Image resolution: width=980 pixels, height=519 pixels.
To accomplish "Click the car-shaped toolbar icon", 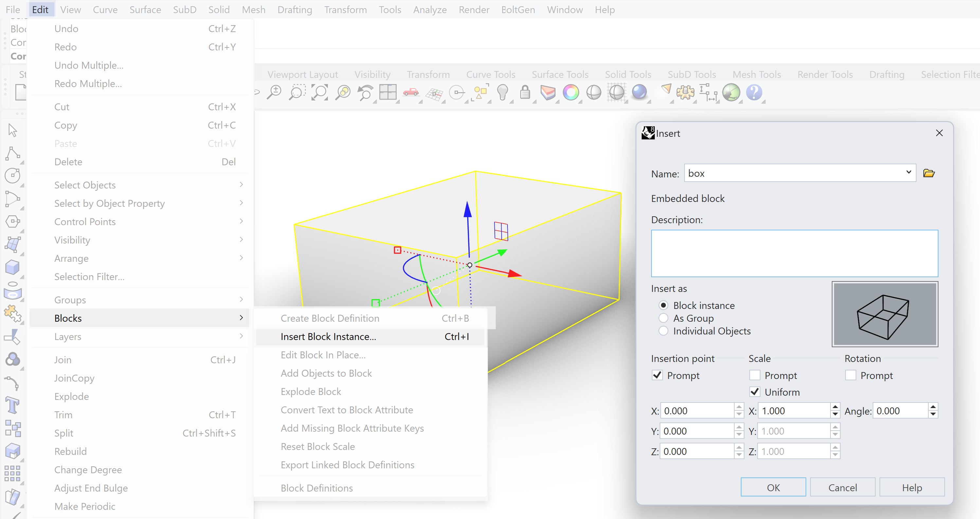I will pos(411,93).
